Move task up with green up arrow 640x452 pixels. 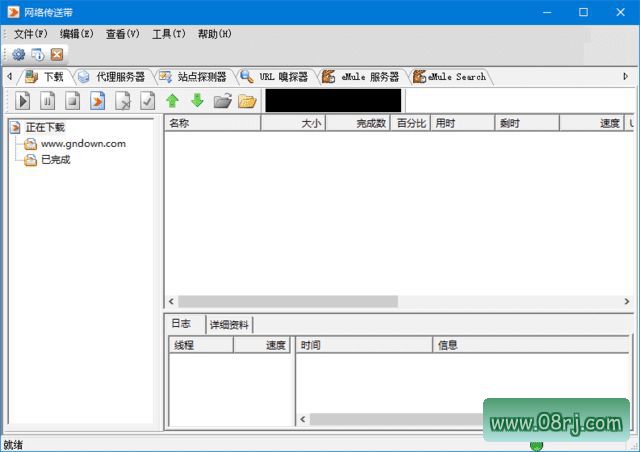pos(172,101)
